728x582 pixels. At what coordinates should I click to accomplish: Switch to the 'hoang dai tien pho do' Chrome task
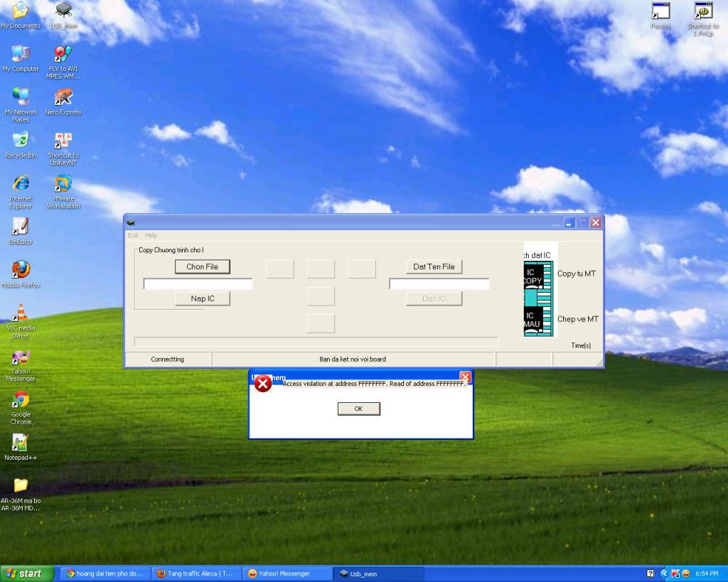tap(106, 573)
